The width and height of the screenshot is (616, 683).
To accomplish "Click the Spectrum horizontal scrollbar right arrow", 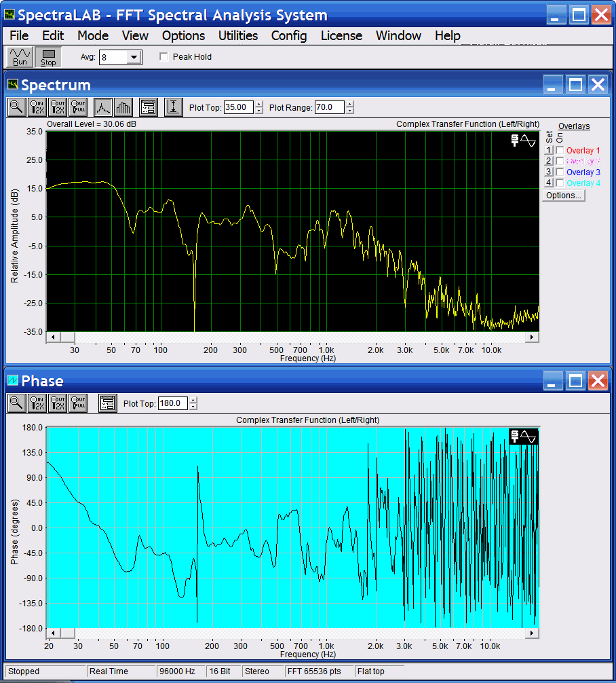I will (533, 337).
